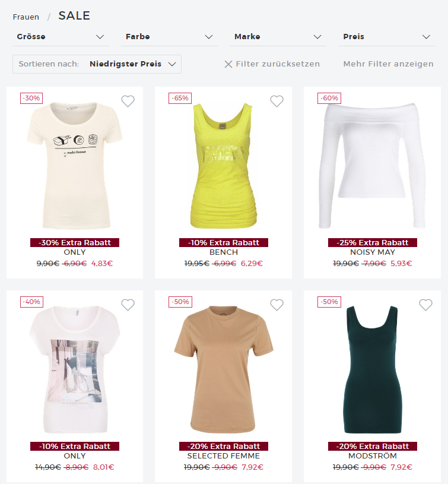
Task: Reset filters via Filter zurücksetzen
Action: 278,64
